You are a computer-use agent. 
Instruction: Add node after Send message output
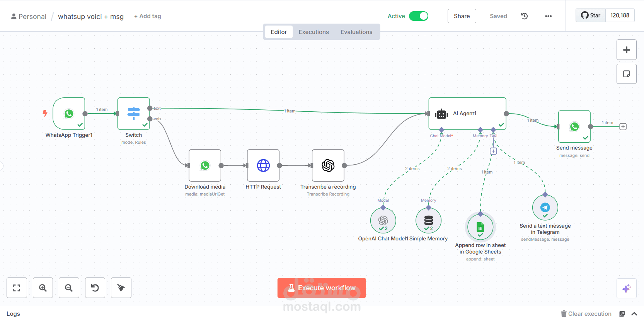[623, 127]
